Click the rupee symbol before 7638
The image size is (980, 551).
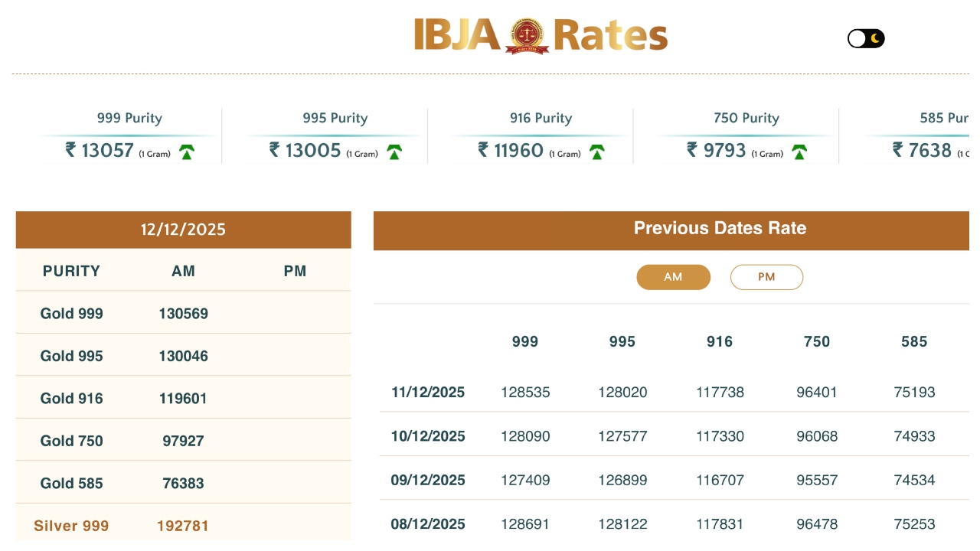[x=898, y=150]
